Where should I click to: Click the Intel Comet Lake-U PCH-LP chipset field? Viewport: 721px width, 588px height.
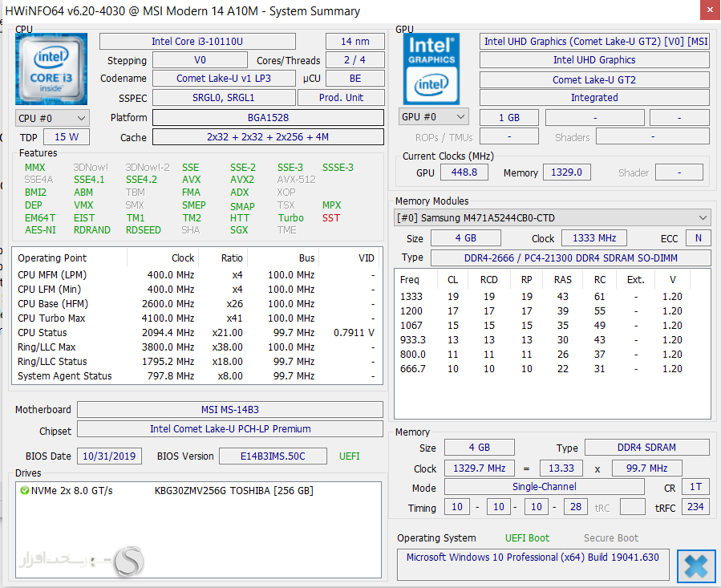[x=230, y=429]
